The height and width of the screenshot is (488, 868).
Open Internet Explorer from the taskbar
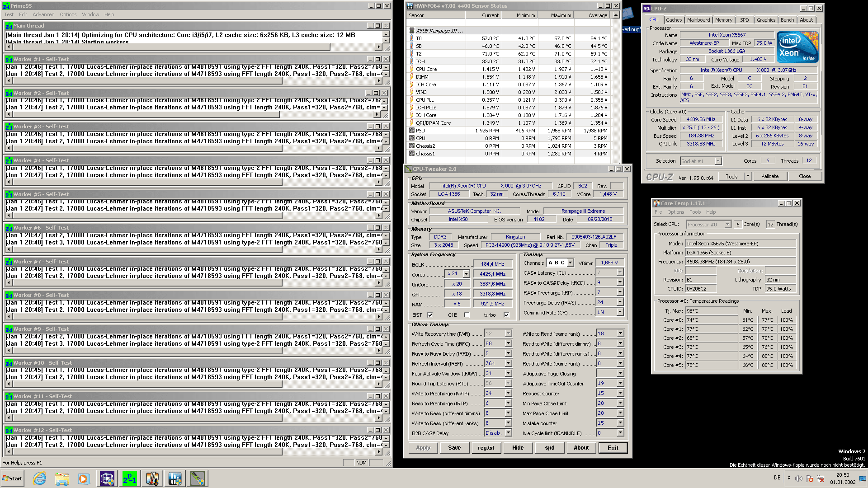(x=40, y=479)
